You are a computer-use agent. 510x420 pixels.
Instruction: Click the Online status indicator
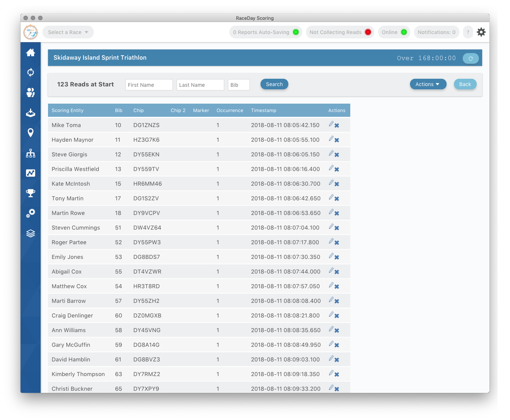(394, 32)
